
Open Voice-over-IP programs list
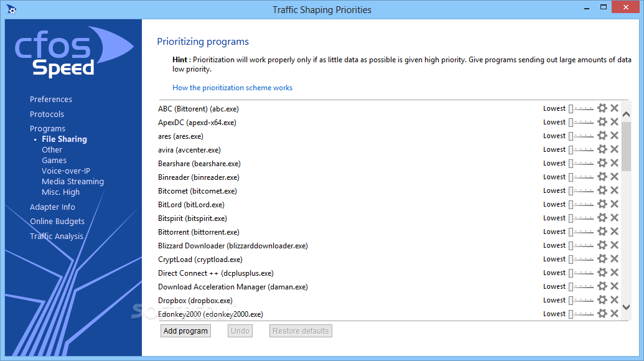[66, 171]
